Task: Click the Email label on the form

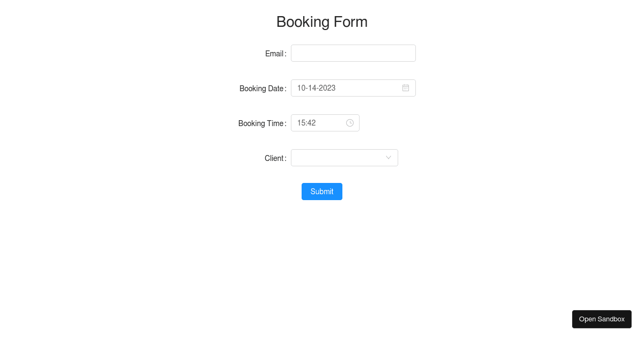Action: (x=274, y=54)
